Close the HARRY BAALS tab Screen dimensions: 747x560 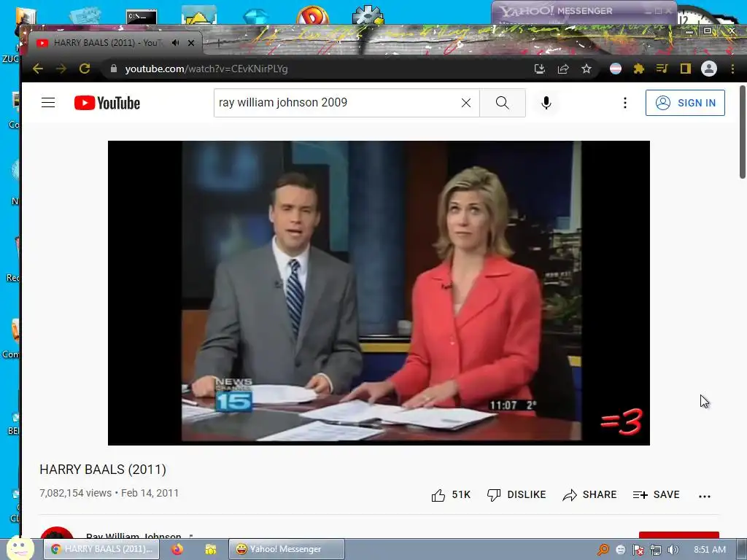191,43
